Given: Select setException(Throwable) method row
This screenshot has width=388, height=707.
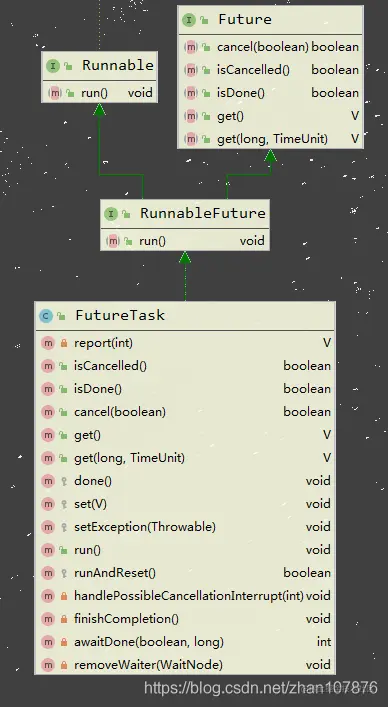Looking at the screenshot, I should (185, 527).
